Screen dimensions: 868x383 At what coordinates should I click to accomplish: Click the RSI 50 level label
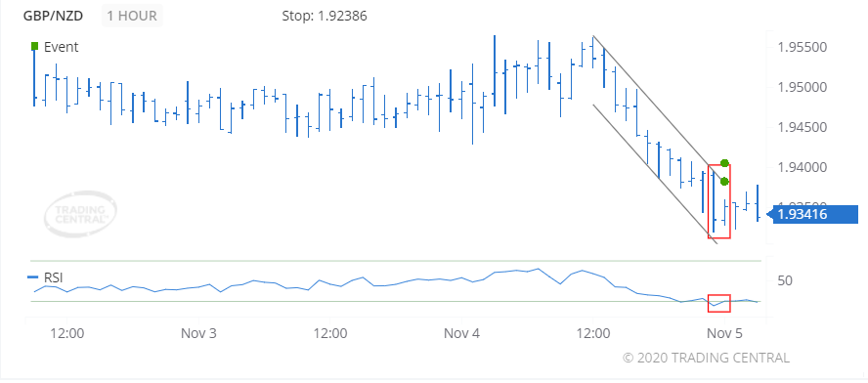pyautogui.click(x=785, y=280)
